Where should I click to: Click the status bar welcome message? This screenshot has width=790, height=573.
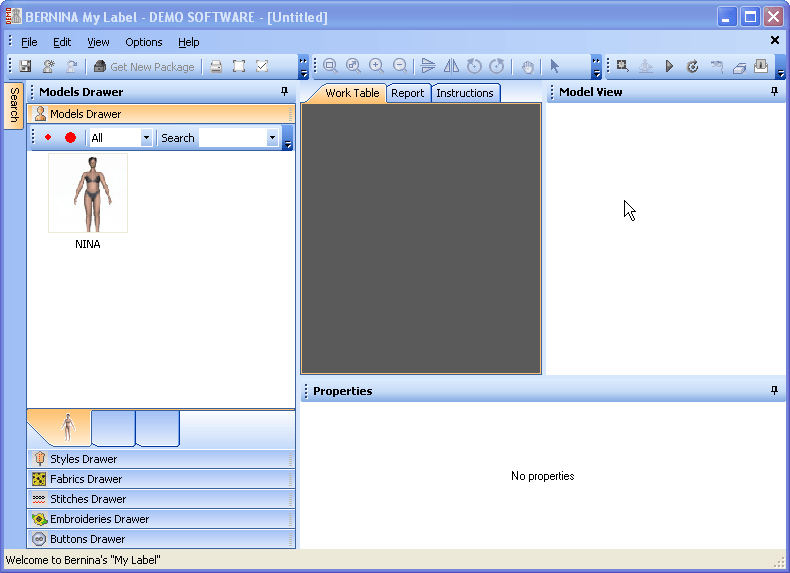[x=83, y=560]
